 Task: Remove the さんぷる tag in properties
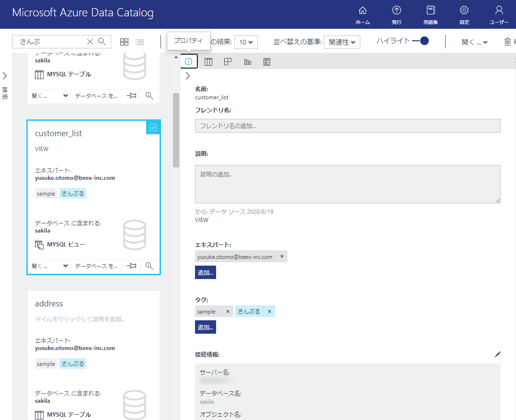[x=269, y=311]
